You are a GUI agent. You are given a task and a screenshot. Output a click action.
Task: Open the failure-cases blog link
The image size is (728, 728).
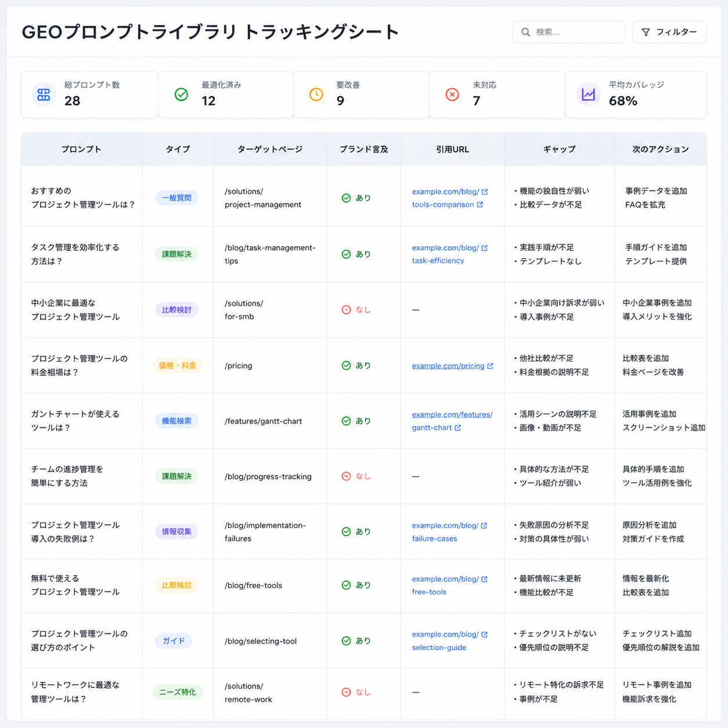446,532
